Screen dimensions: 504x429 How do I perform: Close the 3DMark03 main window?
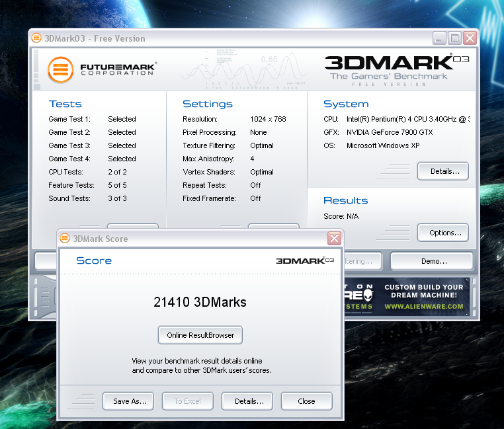click(x=470, y=38)
